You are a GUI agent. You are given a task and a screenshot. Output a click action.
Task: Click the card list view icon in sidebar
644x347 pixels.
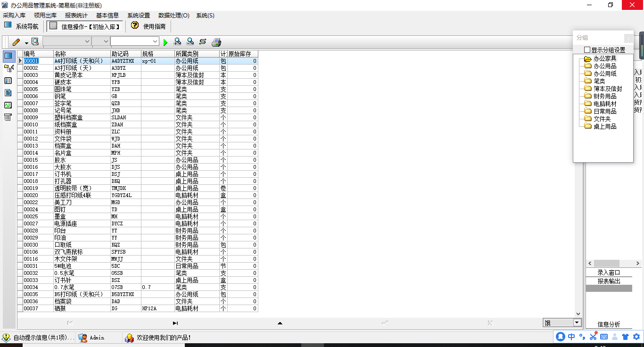[8, 81]
